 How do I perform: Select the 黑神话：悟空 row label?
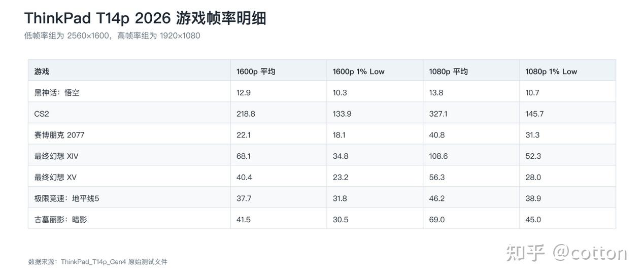coord(57,93)
